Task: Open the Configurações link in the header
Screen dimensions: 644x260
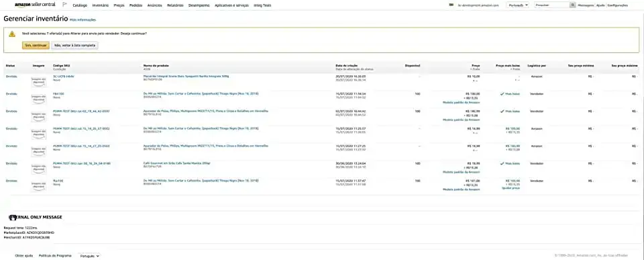Action: 617,5
